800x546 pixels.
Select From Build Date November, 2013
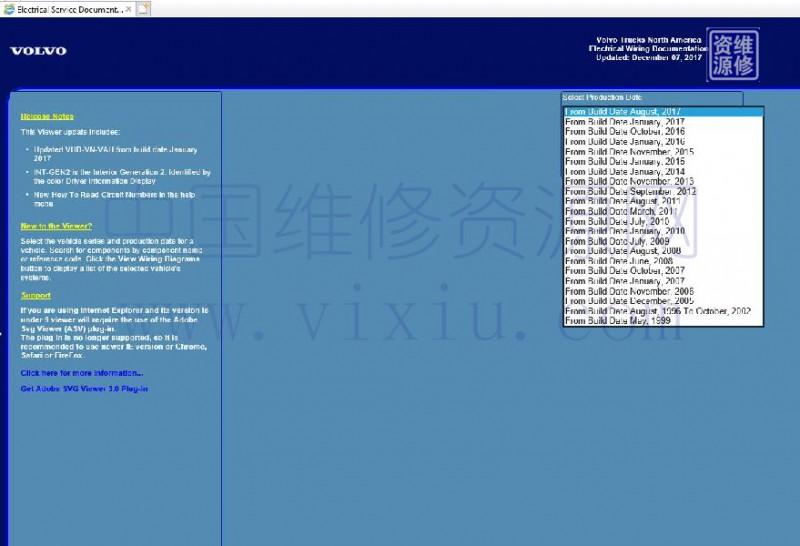click(x=663, y=182)
